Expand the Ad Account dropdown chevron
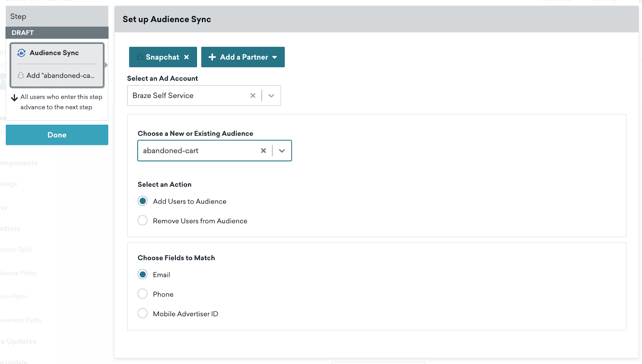 click(x=271, y=96)
